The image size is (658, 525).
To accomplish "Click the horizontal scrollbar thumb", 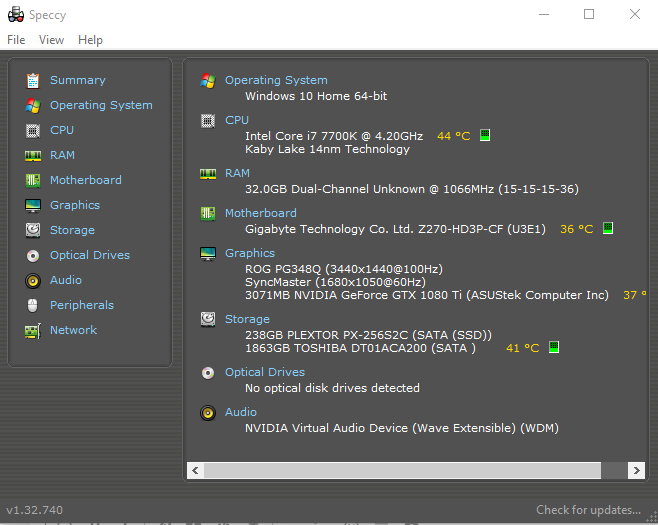I will [x=402, y=470].
